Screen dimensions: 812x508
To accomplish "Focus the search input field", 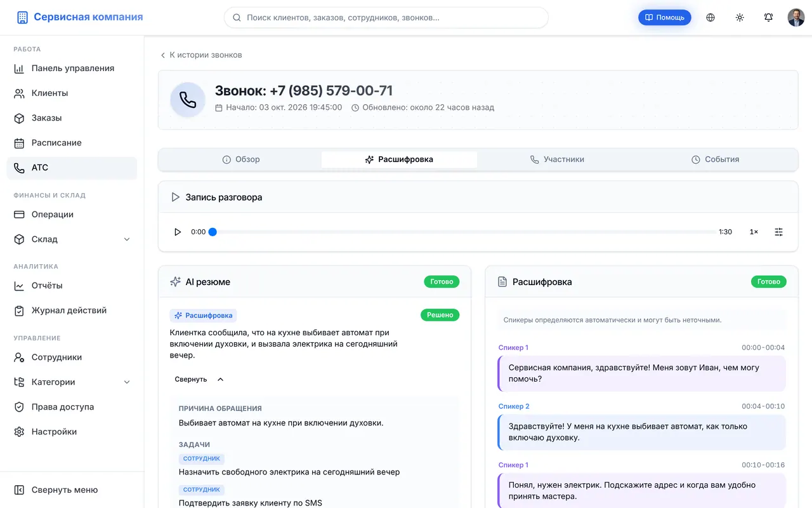I will tap(386, 18).
